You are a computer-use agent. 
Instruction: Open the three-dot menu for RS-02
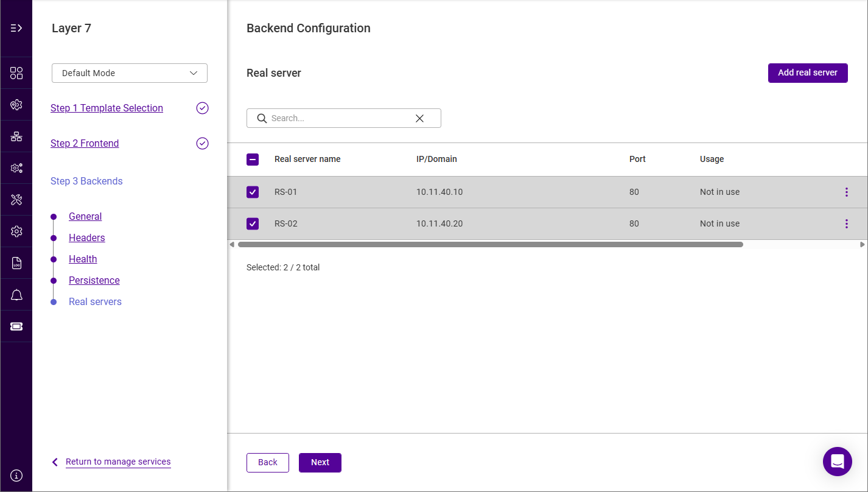[846, 223]
